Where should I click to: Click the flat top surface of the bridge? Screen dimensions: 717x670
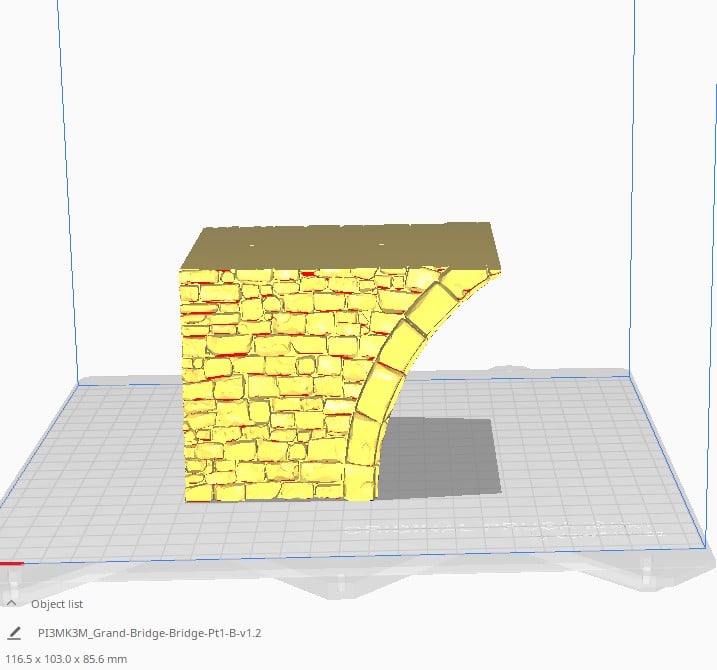point(340,246)
